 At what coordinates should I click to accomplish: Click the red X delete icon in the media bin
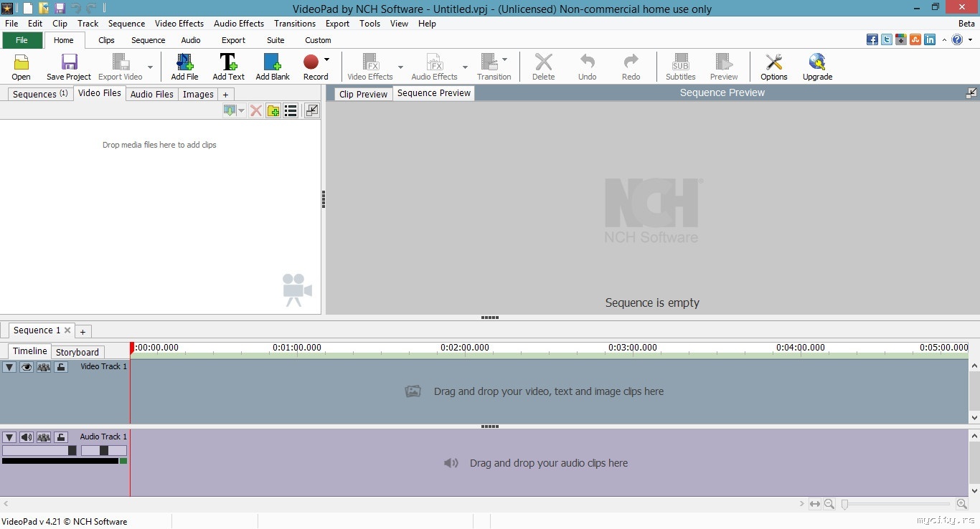[x=255, y=110]
